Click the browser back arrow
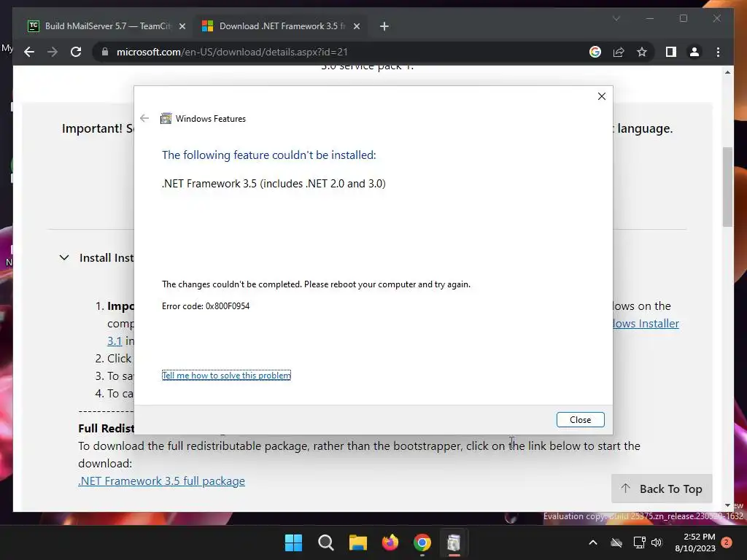 29,52
